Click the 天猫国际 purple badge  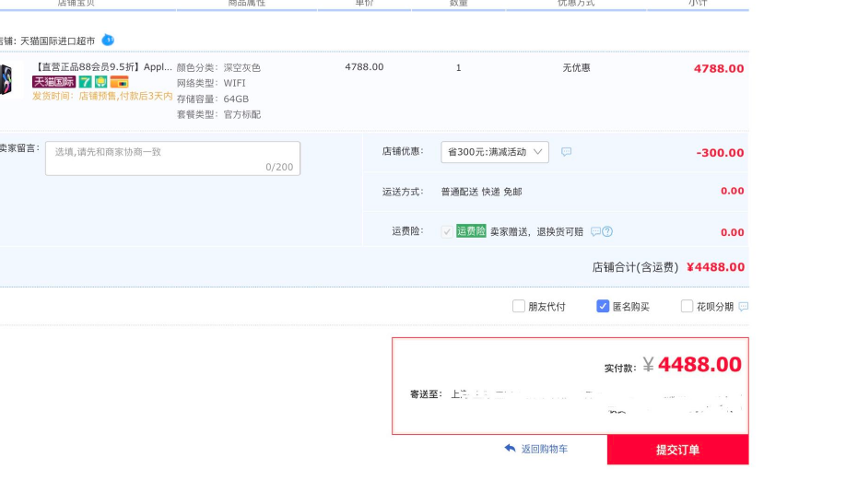(54, 81)
